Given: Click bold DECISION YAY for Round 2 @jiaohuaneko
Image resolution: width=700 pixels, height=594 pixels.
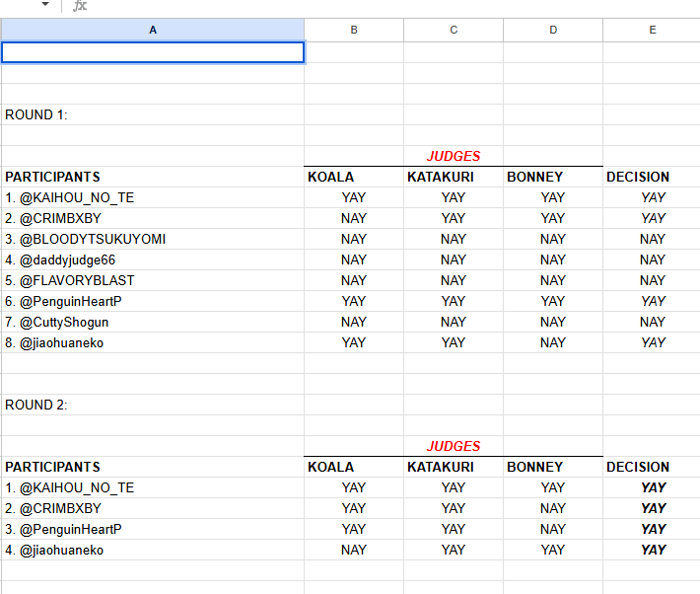Looking at the screenshot, I should click(x=654, y=550).
